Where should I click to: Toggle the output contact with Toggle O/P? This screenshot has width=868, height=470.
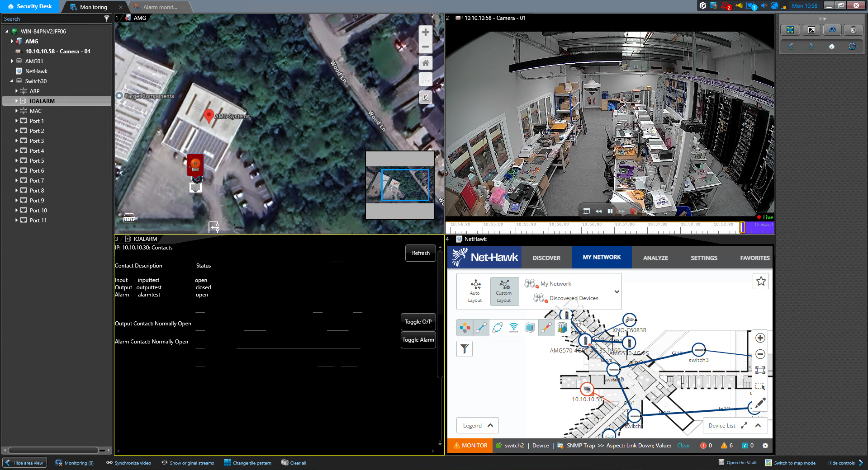pos(418,322)
